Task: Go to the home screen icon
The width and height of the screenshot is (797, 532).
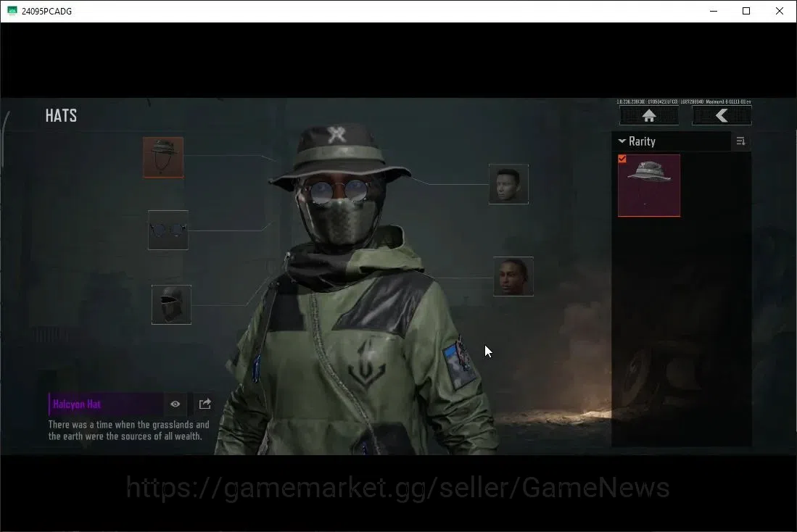Action: [x=649, y=116]
